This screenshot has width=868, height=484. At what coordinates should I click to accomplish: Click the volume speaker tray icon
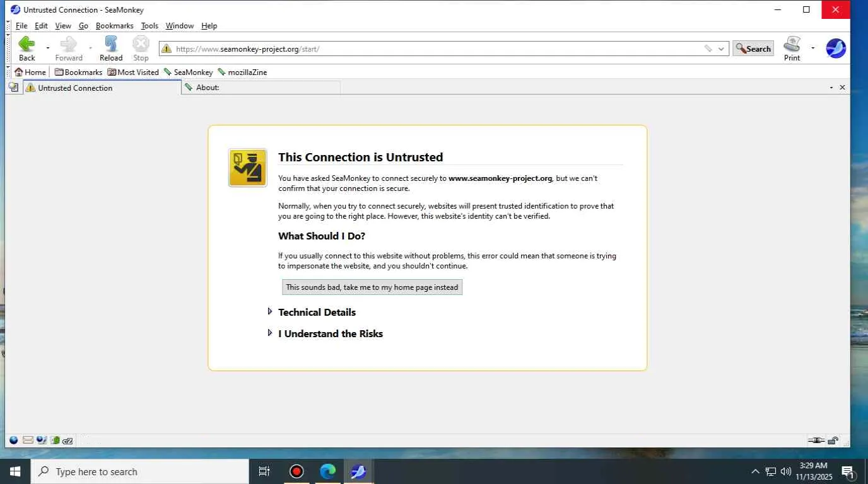786,471
